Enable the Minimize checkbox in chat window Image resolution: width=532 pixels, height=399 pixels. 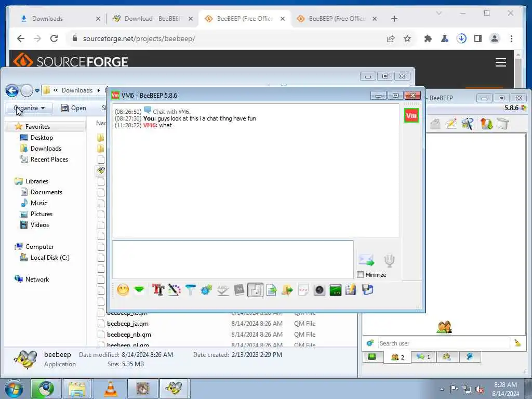[x=361, y=275]
